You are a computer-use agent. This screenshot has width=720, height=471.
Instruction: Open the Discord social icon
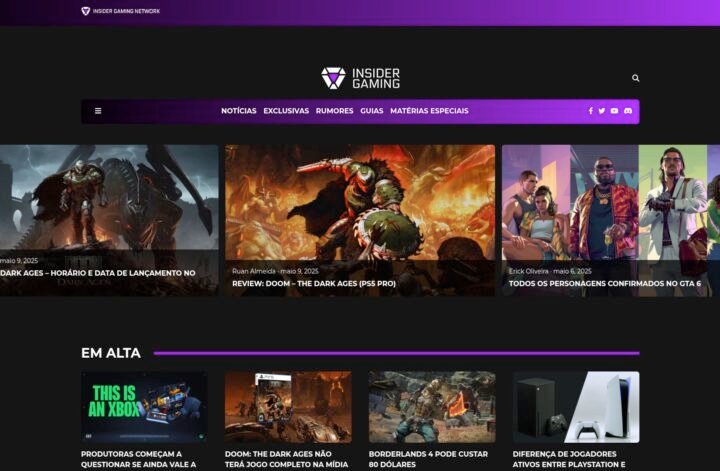click(628, 111)
